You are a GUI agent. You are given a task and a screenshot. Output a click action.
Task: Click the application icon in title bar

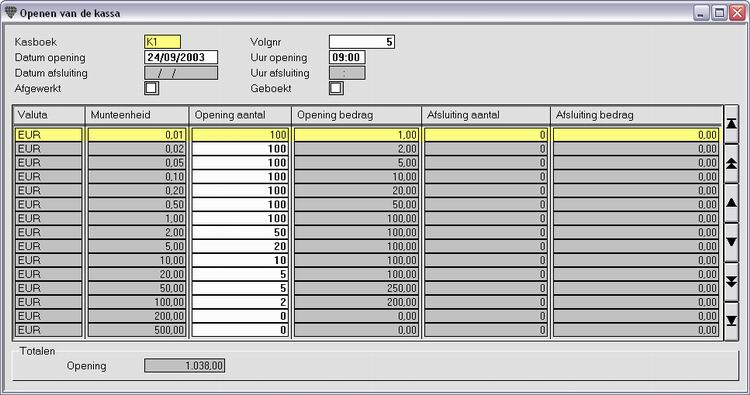pos(10,12)
